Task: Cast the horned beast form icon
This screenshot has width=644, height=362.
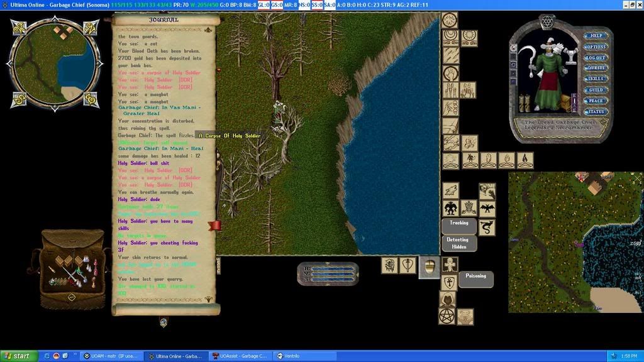Action: coord(450,208)
